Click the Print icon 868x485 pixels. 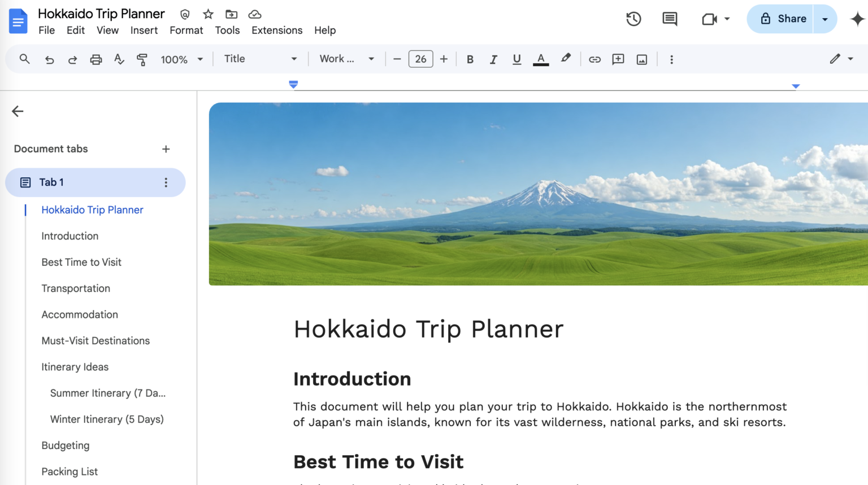click(x=96, y=59)
